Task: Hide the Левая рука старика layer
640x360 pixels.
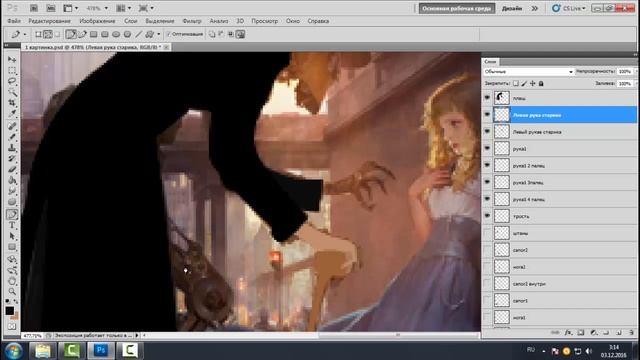Action: [487, 115]
